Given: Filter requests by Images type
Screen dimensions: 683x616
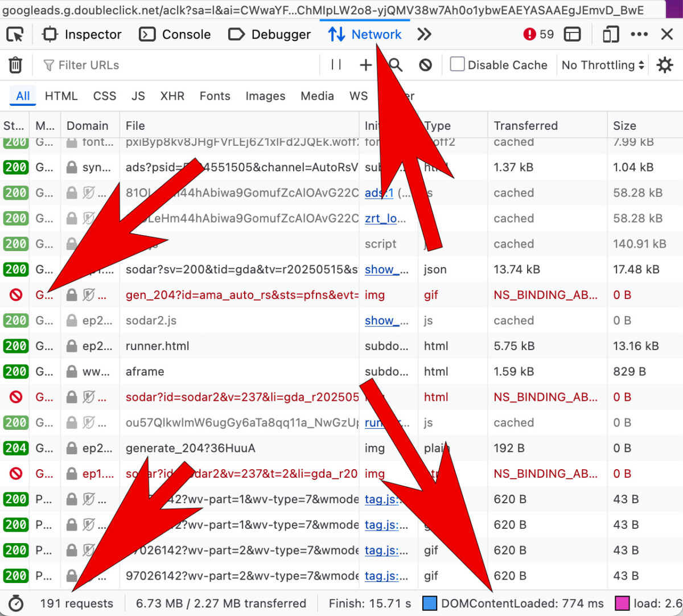Looking at the screenshot, I should click(x=265, y=96).
